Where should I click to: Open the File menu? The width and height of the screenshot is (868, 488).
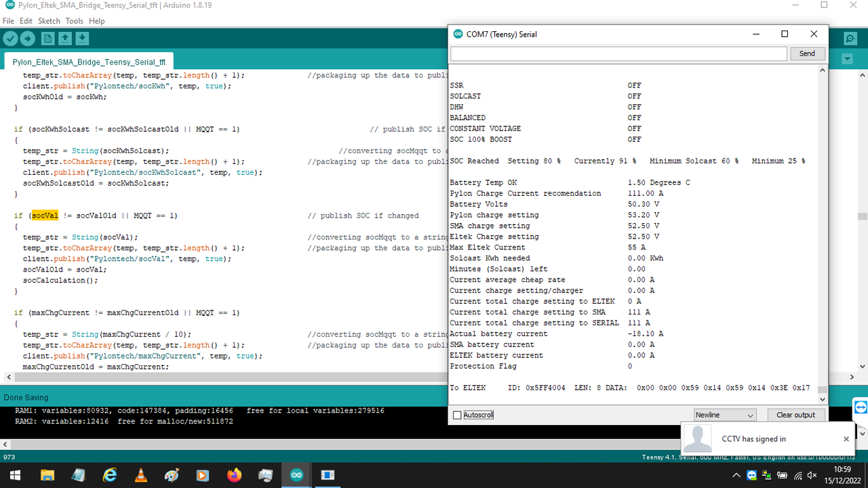coord(8,21)
